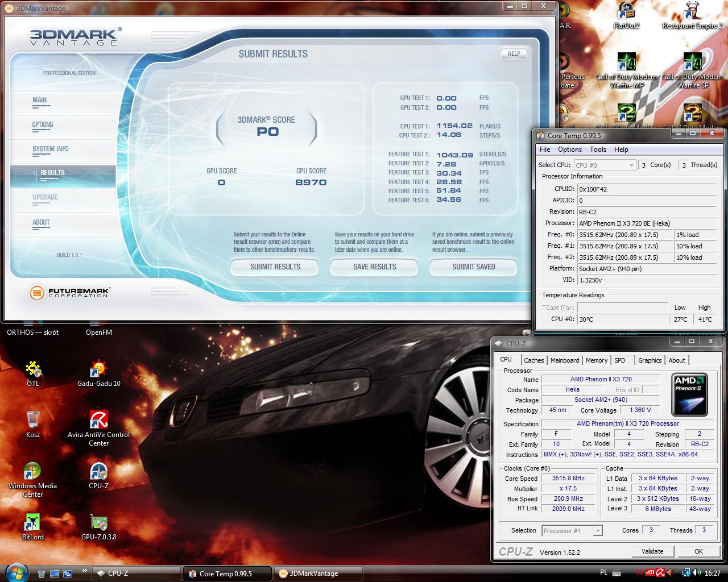The width and height of the screenshot is (728, 582).
Task: Click the Windows Start orb
Action: point(17,572)
